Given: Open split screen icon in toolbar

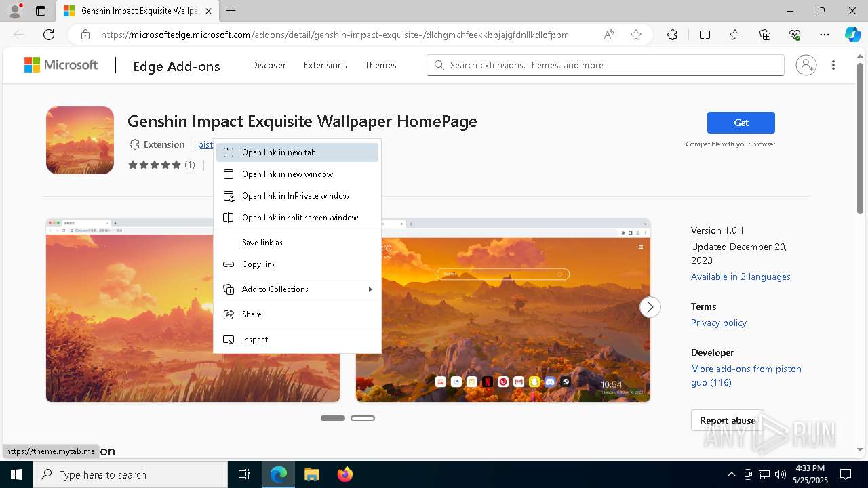Looking at the screenshot, I should pos(705,35).
